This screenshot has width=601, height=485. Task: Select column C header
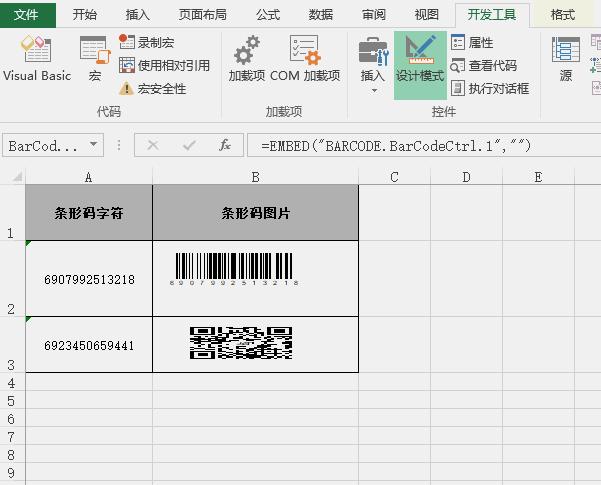point(394,177)
